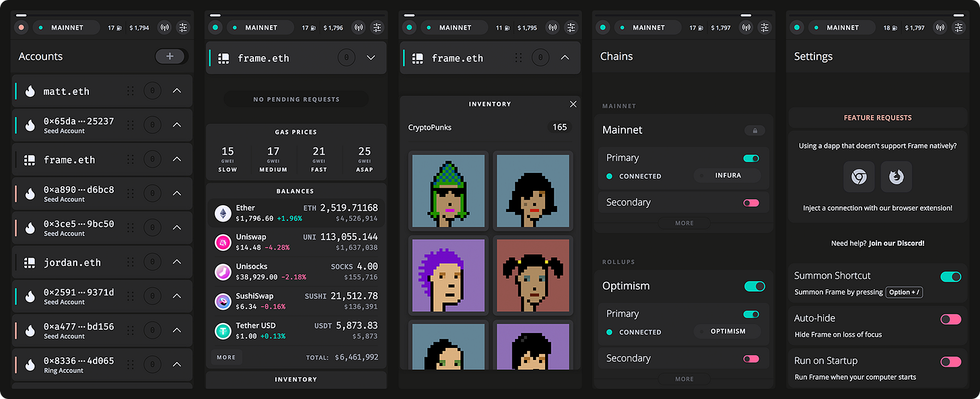Image resolution: width=980 pixels, height=399 pixels.
Task: Open MAINNET network selector in Chains panel
Action: (x=648, y=28)
